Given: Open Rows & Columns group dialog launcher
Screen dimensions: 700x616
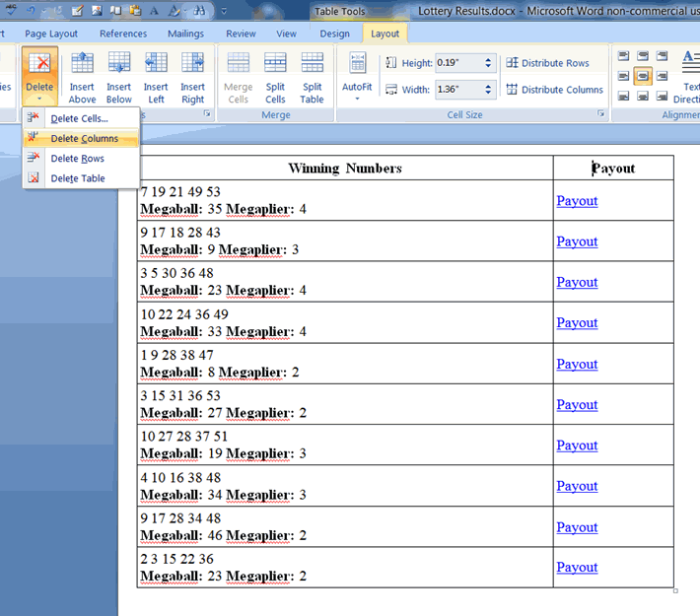Looking at the screenshot, I should tap(207, 113).
